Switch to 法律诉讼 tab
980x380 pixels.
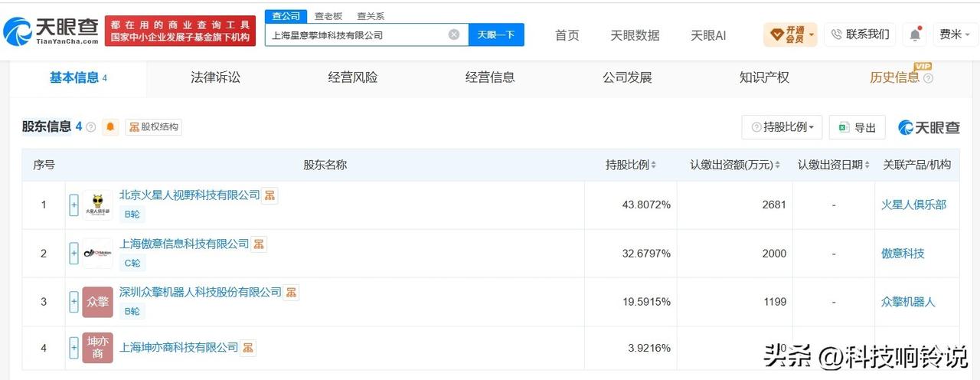tap(215, 77)
